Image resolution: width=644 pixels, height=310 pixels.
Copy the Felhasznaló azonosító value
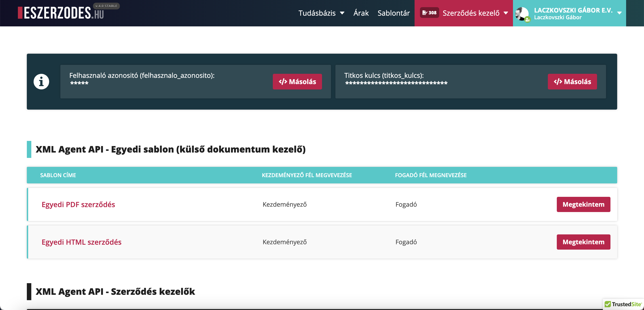point(297,81)
